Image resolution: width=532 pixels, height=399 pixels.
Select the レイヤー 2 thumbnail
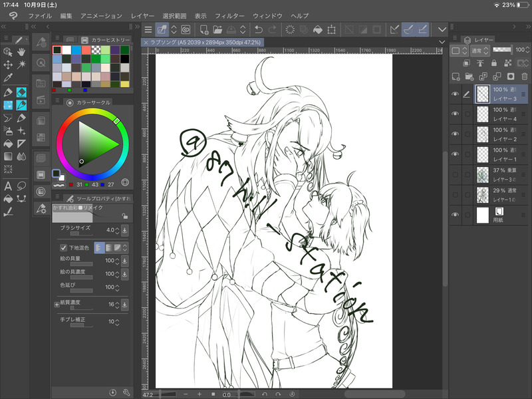pyautogui.click(x=483, y=134)
